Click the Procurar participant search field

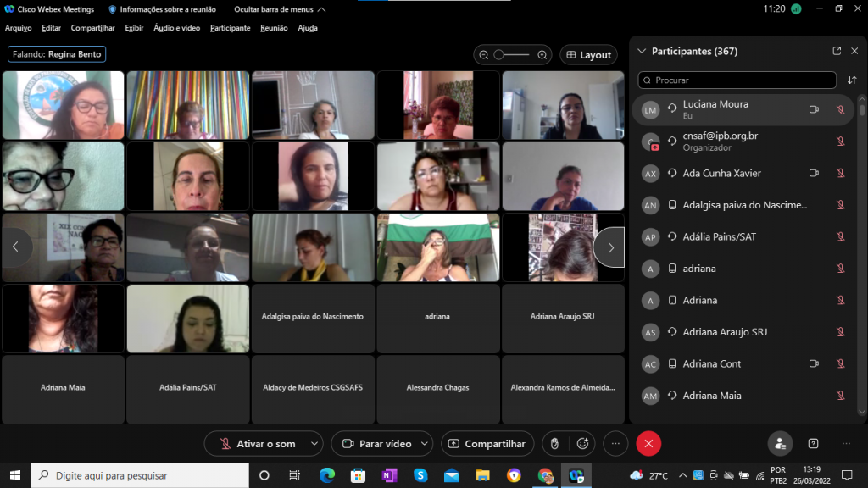click(x=737, y=80)
